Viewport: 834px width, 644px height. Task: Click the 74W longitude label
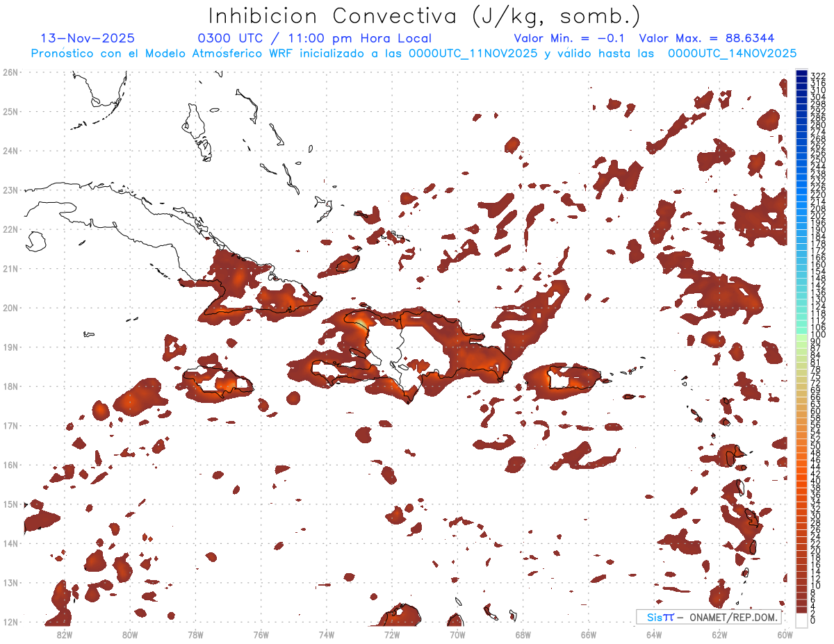pos(326,634)
